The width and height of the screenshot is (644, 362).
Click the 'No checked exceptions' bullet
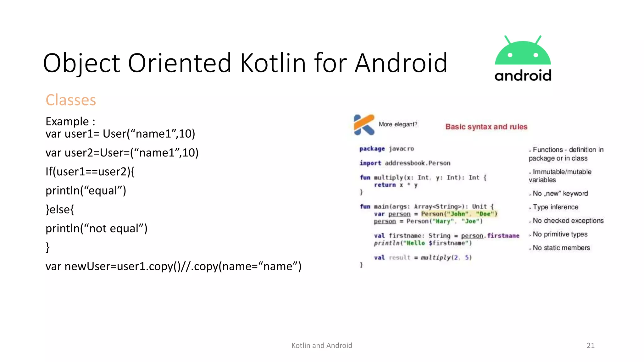(x=568, y=221)
